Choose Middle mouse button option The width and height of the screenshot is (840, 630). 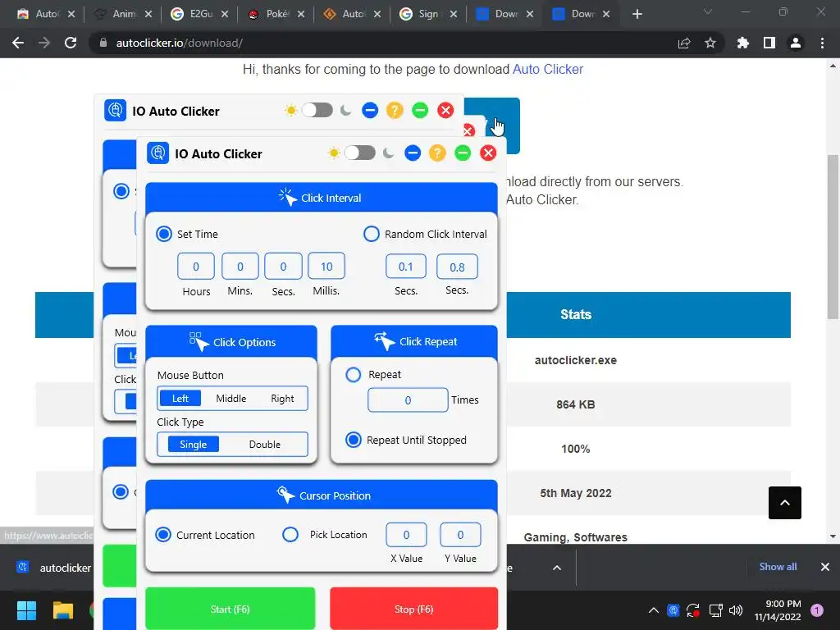pyautogui.click(x=231, y=398)
